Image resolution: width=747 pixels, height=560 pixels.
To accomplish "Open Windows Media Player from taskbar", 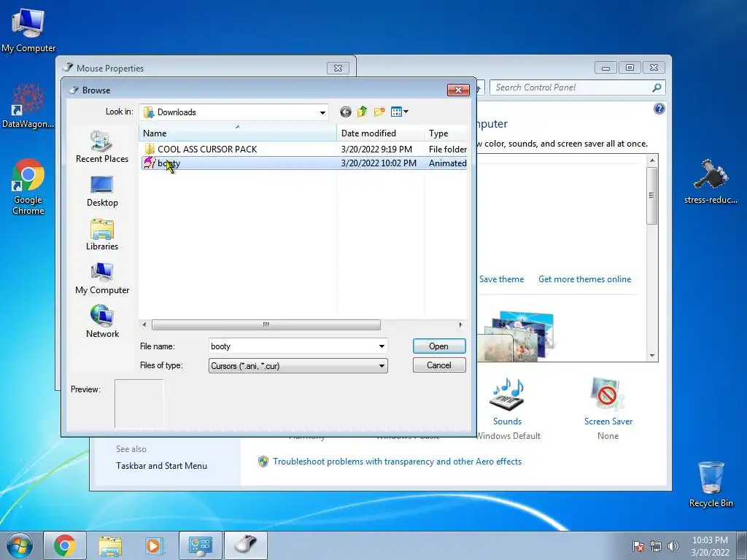I will point(154,545).
